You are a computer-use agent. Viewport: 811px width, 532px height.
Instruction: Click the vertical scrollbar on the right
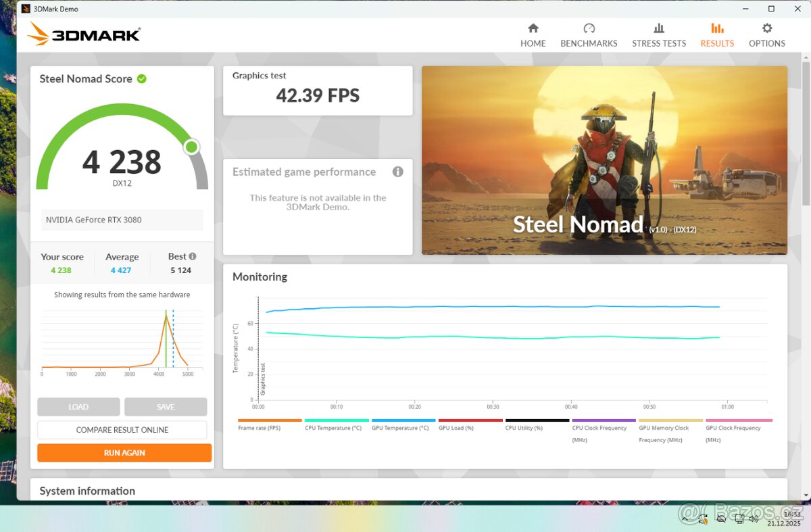point(805,135)
